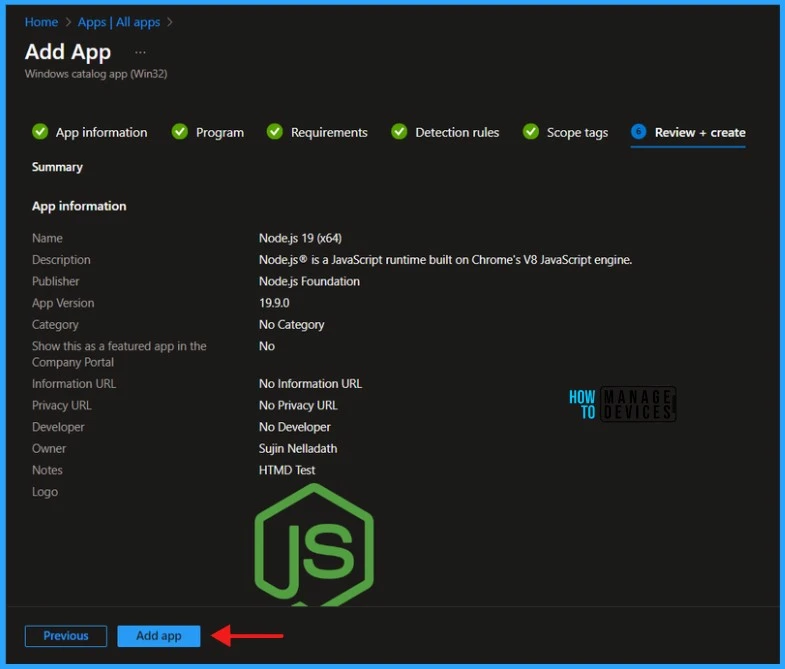Click the 'App information' section heading
This screenshot has width=785, height=669.
click(79, 206)
